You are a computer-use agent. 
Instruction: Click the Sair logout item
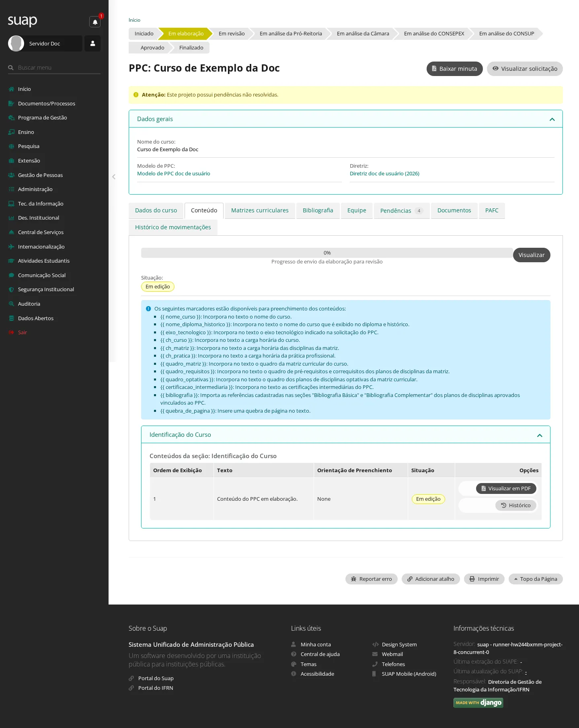[x=22, y=332]
